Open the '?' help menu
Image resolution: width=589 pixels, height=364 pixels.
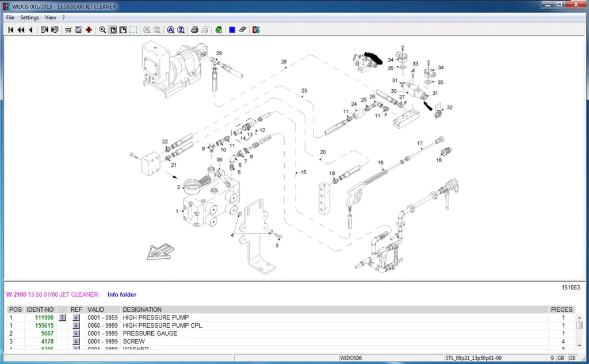click(63, 17)
